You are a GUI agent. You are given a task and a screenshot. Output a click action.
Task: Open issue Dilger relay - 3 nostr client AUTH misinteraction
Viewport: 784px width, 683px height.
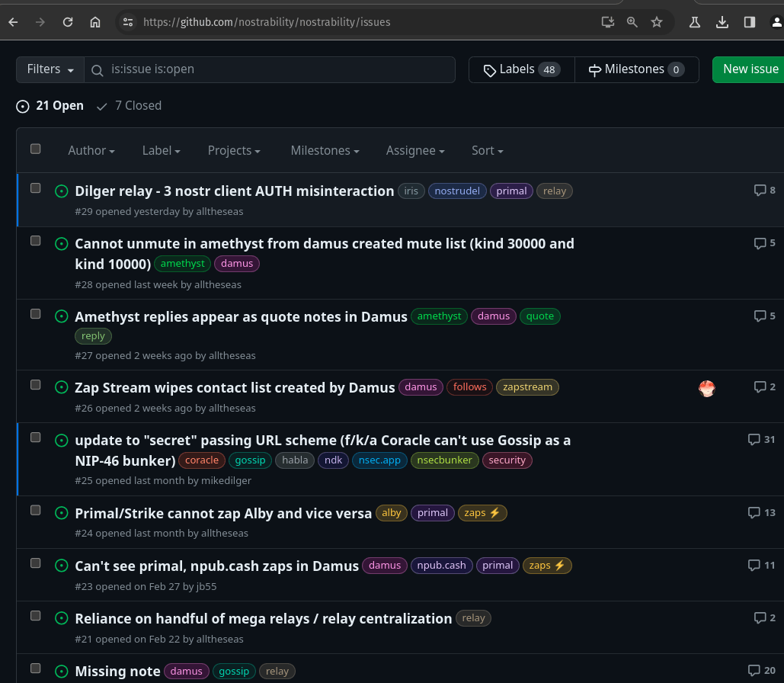(235, 191)
